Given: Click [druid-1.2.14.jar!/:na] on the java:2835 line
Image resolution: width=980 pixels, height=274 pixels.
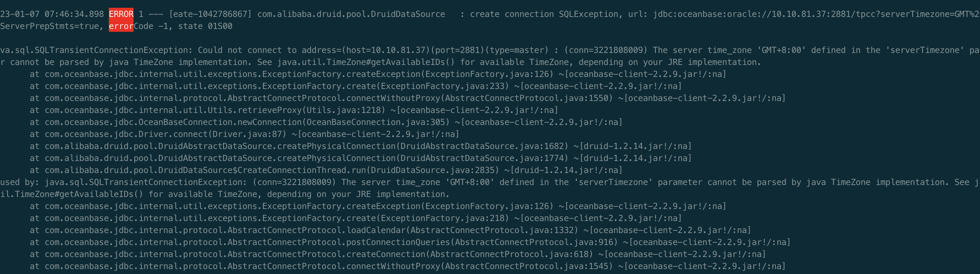Looking at the screenshot, I should (563, 170).
